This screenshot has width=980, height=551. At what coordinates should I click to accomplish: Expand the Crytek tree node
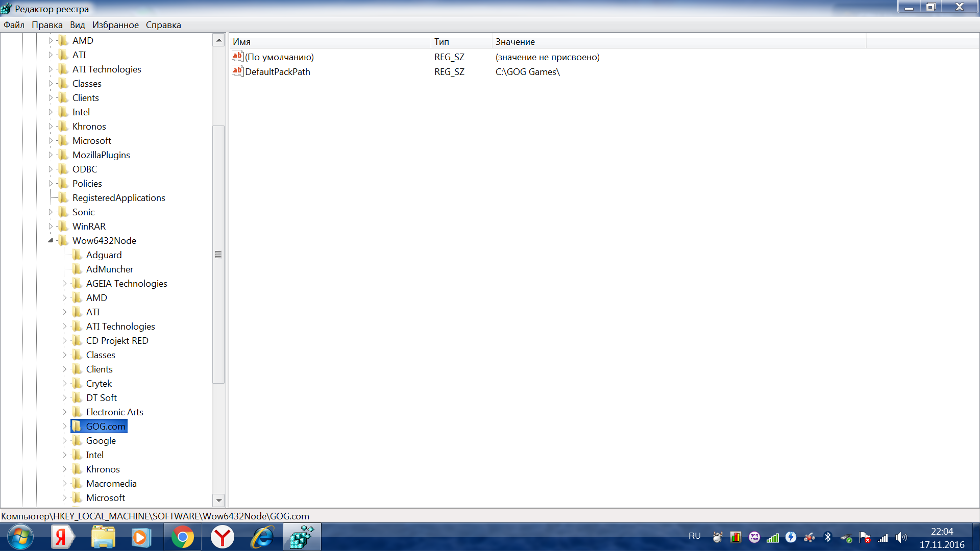click(x=64, y=383)
